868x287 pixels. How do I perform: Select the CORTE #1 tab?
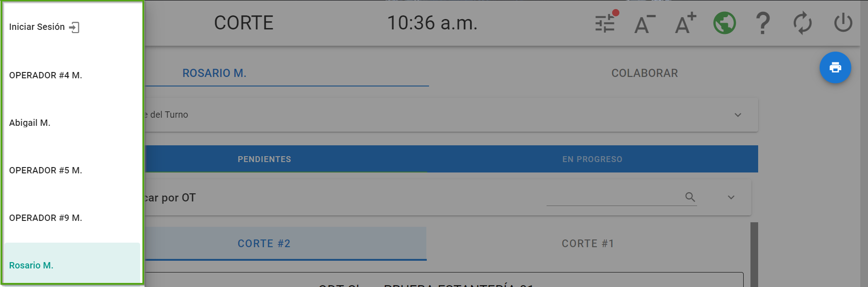click(588, 244)
